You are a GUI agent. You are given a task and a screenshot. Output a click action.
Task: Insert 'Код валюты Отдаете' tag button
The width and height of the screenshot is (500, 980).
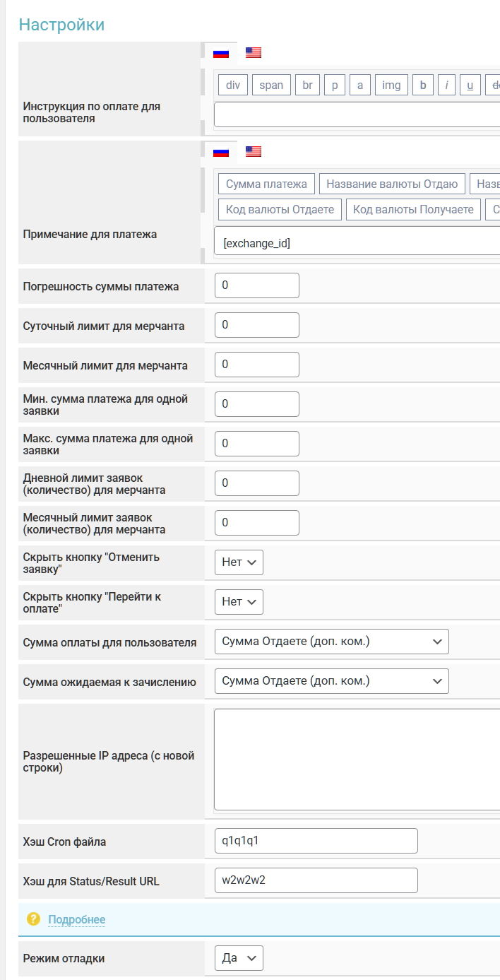280,210
